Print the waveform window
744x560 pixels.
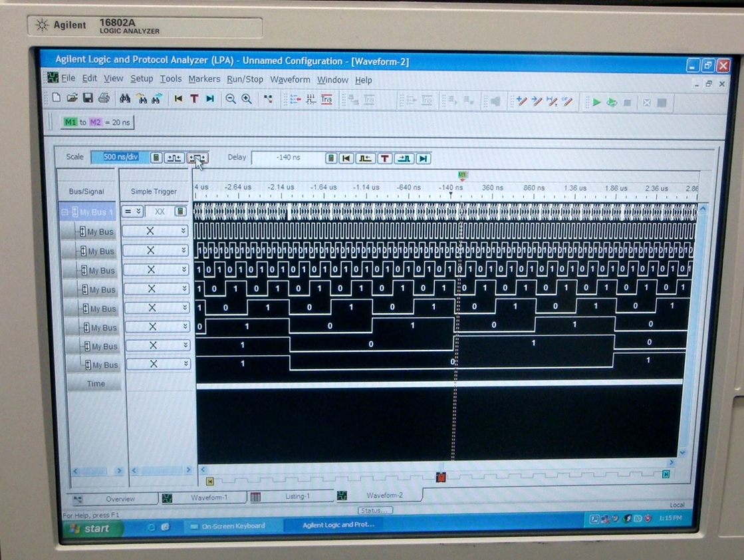[104, 98]
